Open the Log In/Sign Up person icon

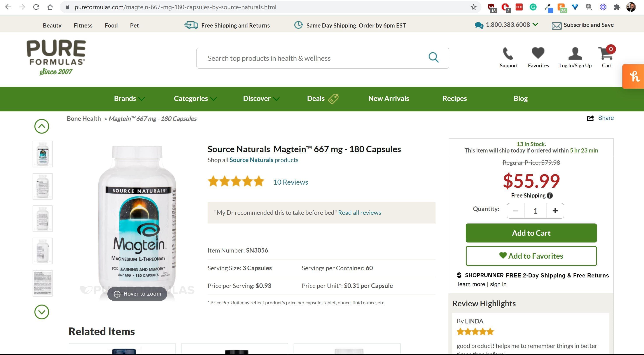[575, 54]
